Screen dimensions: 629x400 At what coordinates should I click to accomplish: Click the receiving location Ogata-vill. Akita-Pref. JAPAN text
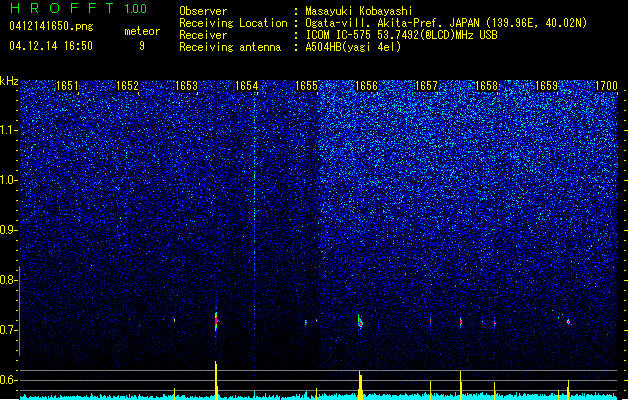tap(446, 23)
